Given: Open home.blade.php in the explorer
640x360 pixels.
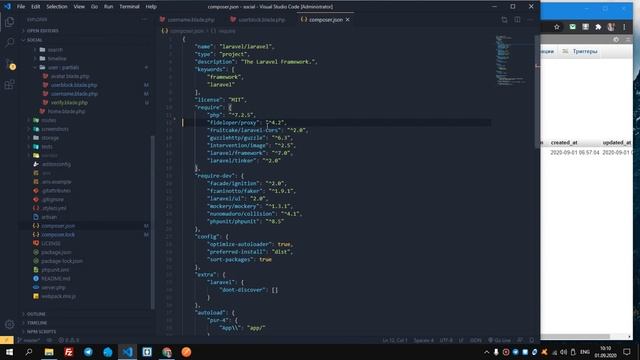Looking at the screenshot, I should 66,111.
